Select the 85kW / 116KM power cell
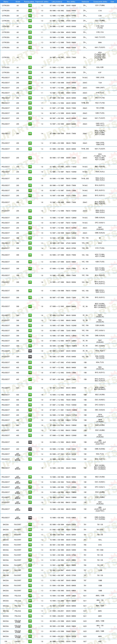The width and height of the screenshot is (117, 644). point(71,167)
